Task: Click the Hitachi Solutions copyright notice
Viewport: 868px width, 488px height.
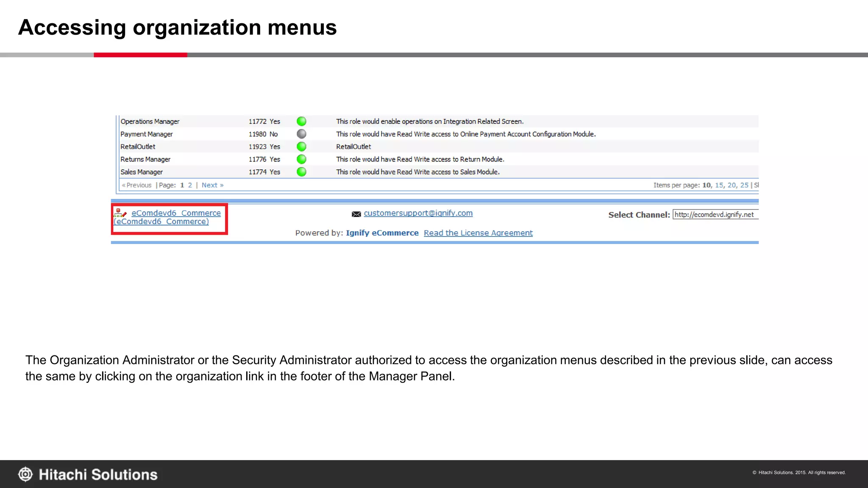Action: coord(799,472)
